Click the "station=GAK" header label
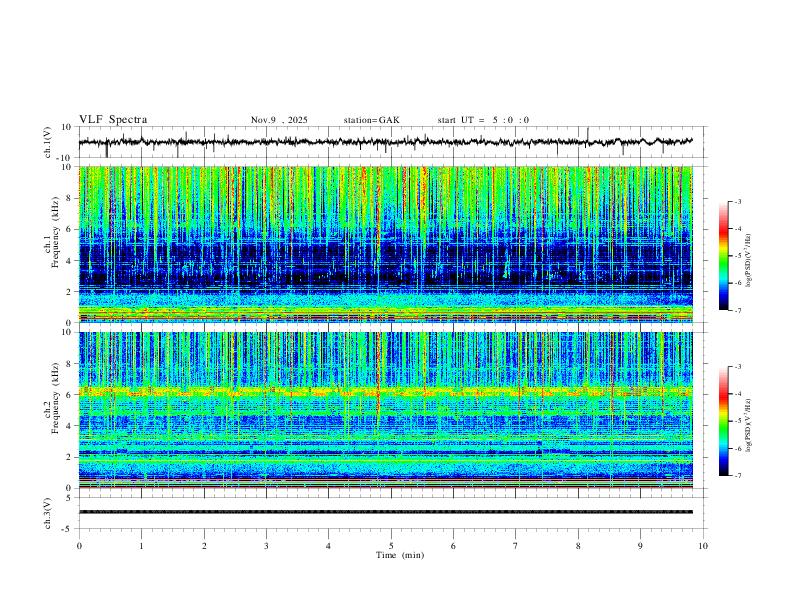The height and width of the screenshot is (612, 792). (371, 120)
